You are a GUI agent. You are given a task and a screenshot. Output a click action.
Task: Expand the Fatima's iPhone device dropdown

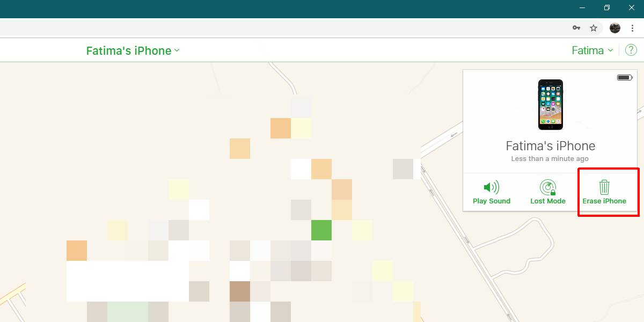click(x=133, y=50)
